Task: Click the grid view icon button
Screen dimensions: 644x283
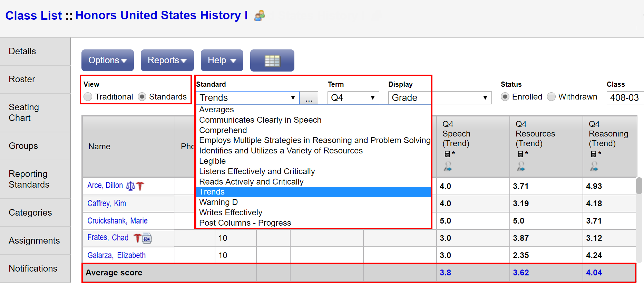Action: (x=272, y=61)
